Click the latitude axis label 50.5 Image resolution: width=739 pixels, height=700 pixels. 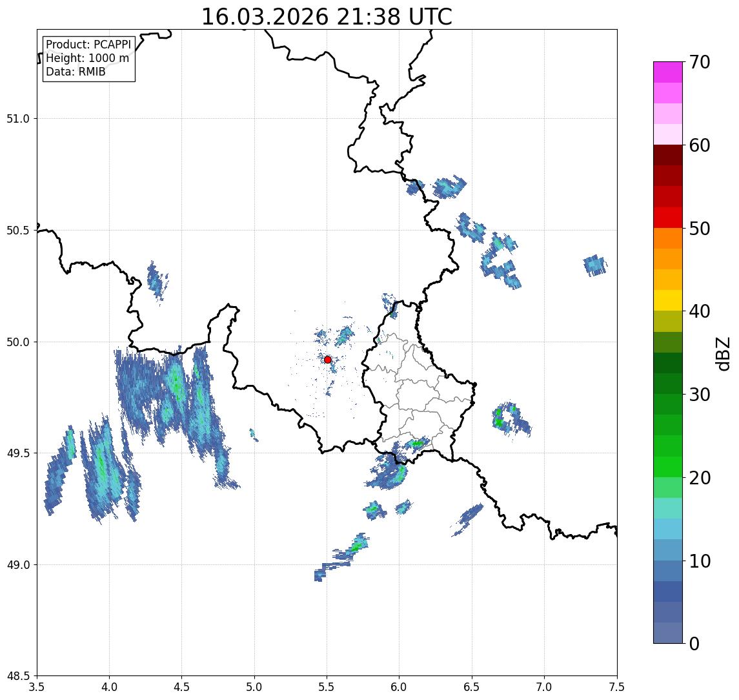(18, 231)
